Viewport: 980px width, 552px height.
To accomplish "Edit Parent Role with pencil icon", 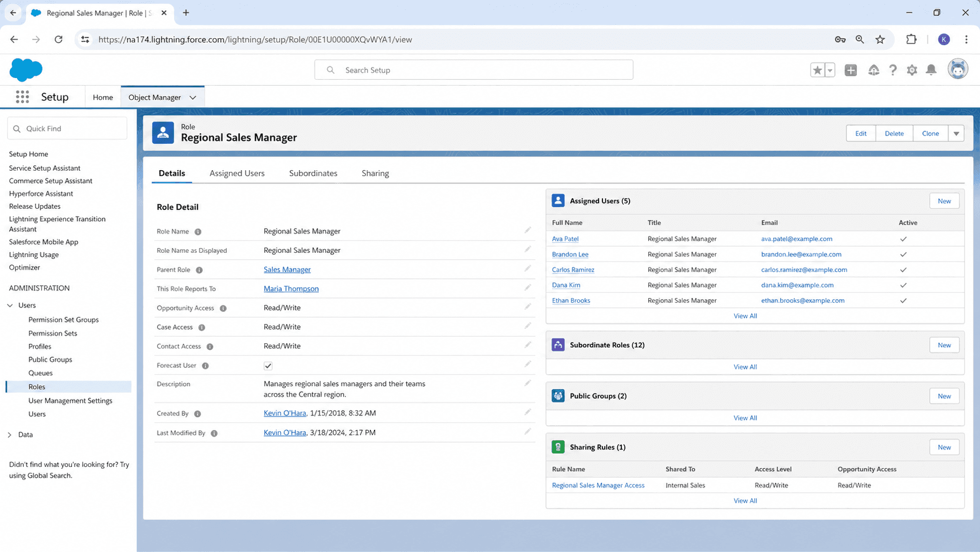I will [x=528, y=269].
